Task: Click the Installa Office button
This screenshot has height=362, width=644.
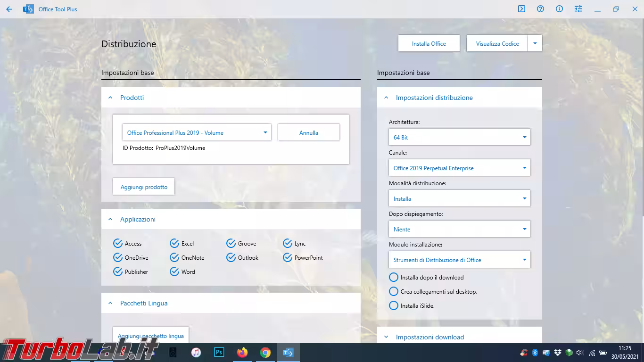Action: (x=429, y=43)
